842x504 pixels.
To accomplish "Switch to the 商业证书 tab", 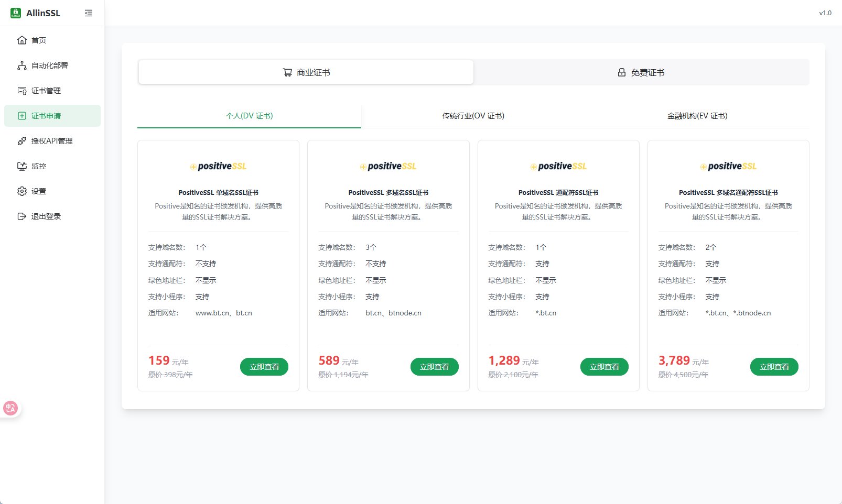I will point(306,72).
